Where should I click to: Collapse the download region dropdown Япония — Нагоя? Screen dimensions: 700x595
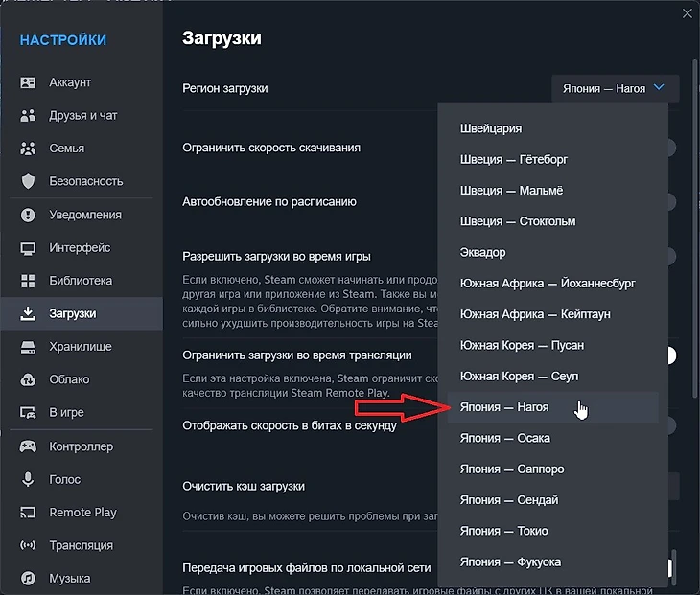click(616, 88)
